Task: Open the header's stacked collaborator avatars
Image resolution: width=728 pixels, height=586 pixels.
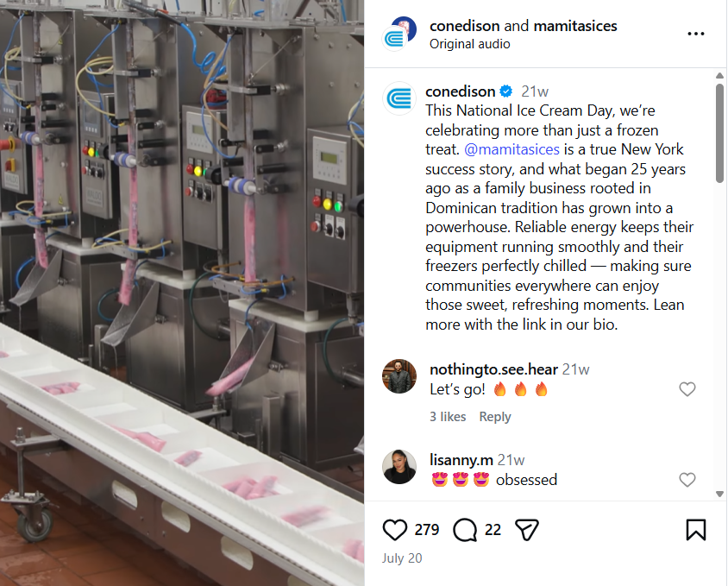Action: click(x=399, y=34)
